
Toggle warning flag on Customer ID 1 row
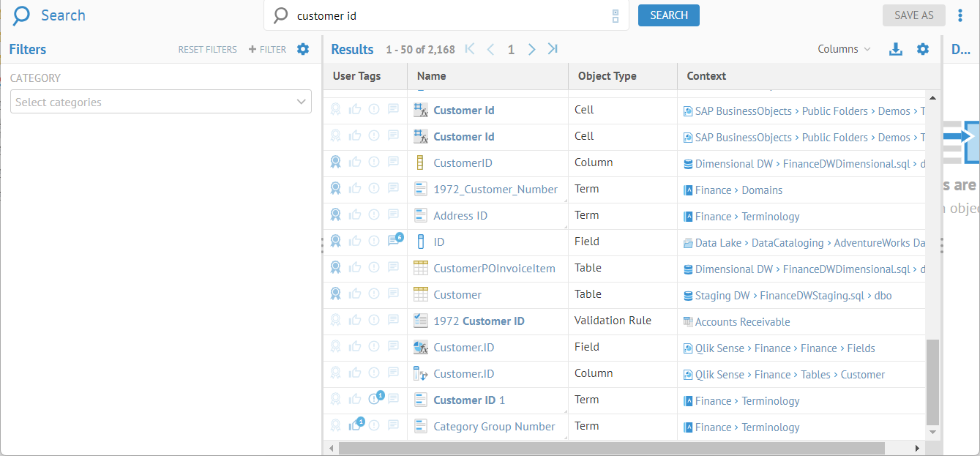(374, 399)
